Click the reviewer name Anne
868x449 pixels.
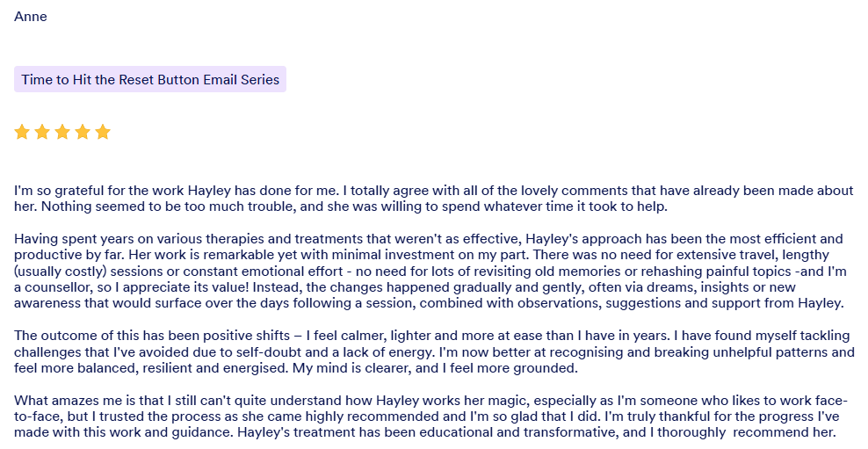click(31, 17)
